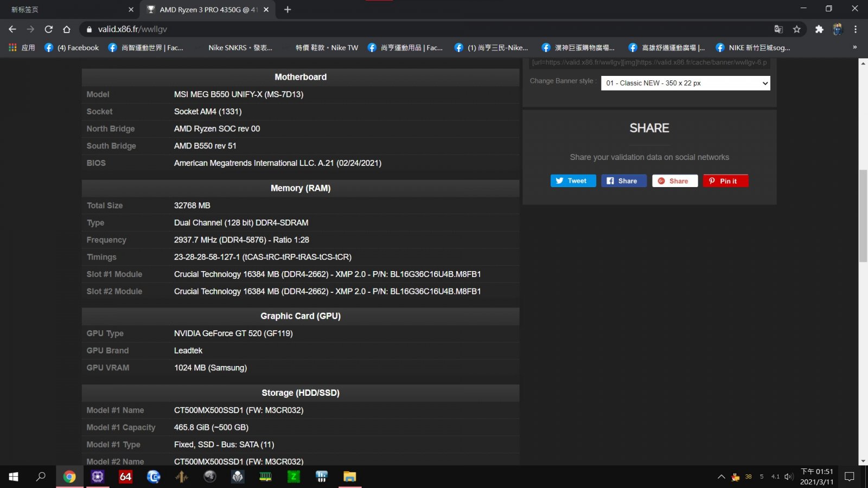The image size is (868, 488).
Task: Click the banner BBCode text field
Action: click(649, 62)
